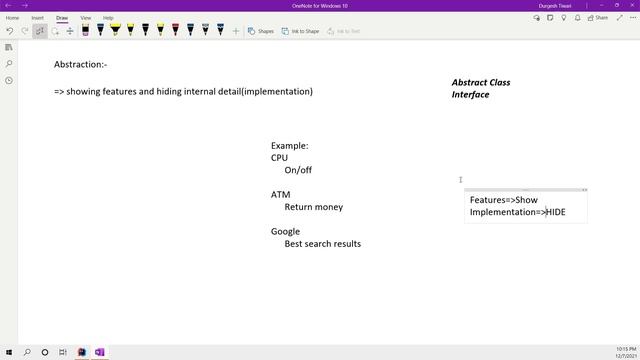Screen dimensions: 640x360
Task: Click the Google line
Action: (x=285, y=231)
